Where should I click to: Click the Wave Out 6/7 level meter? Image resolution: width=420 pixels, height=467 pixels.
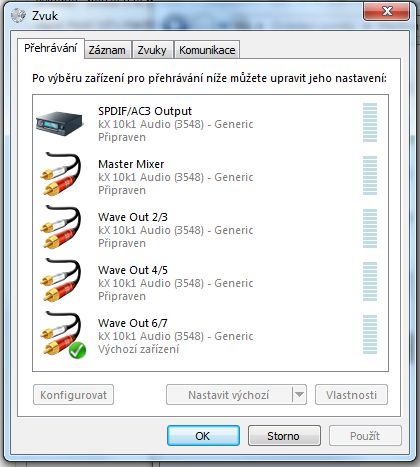370,334
